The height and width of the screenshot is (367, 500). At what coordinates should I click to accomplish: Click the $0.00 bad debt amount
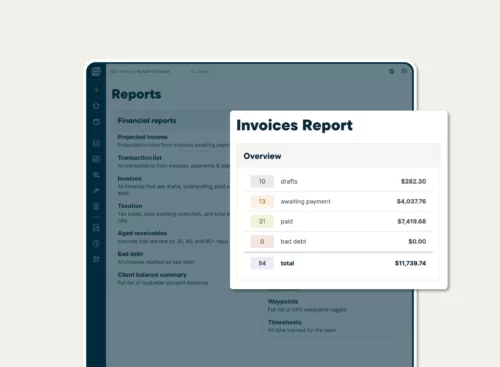point(417,241)
